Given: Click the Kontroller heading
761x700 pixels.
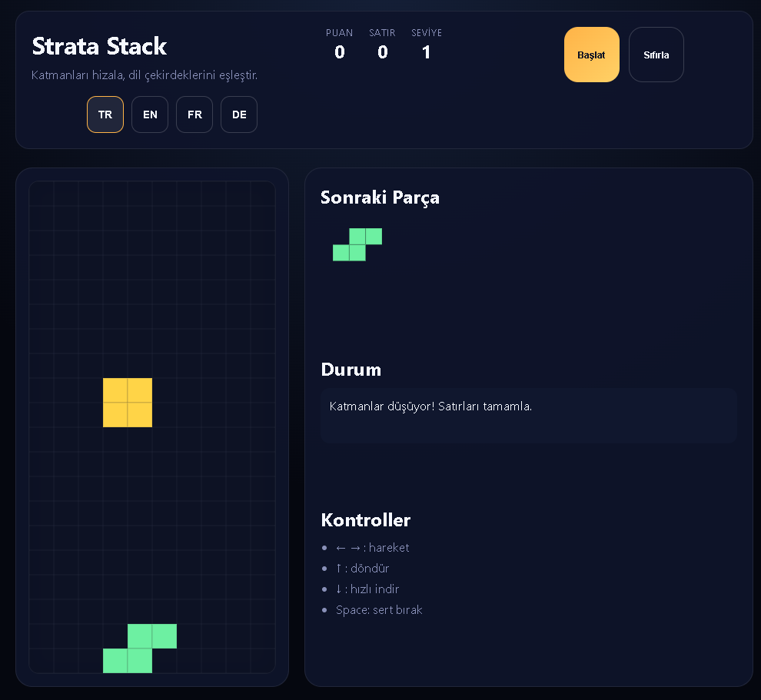Looking at the screenshot, I should (365, 520).
